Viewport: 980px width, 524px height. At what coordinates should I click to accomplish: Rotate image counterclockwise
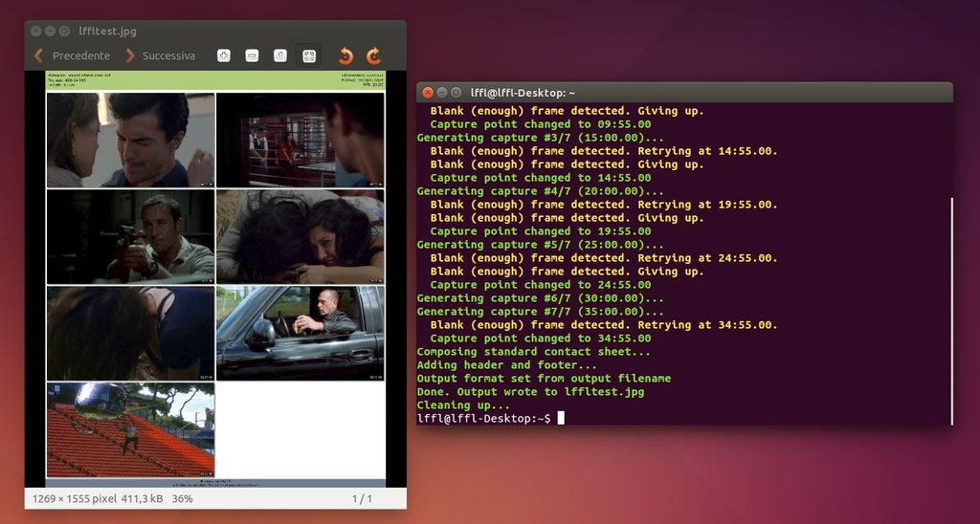tap(345, 56)
